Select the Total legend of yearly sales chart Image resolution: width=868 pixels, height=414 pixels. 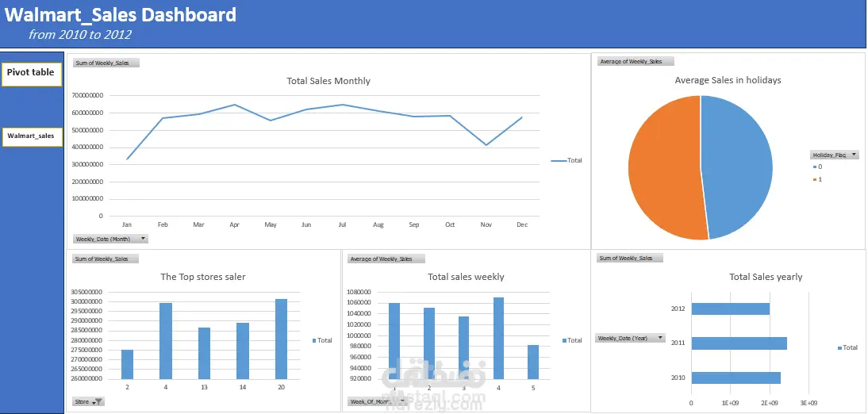coord(847,347)
